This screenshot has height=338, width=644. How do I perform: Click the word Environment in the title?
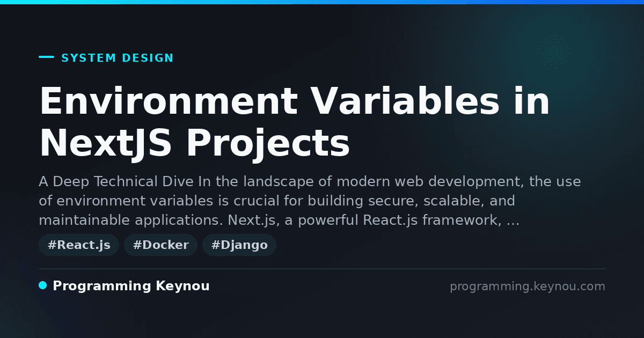tap(169, 101)
